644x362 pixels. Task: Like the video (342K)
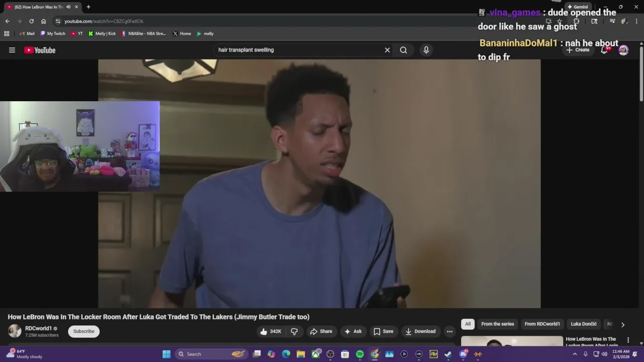pos(271,331)
